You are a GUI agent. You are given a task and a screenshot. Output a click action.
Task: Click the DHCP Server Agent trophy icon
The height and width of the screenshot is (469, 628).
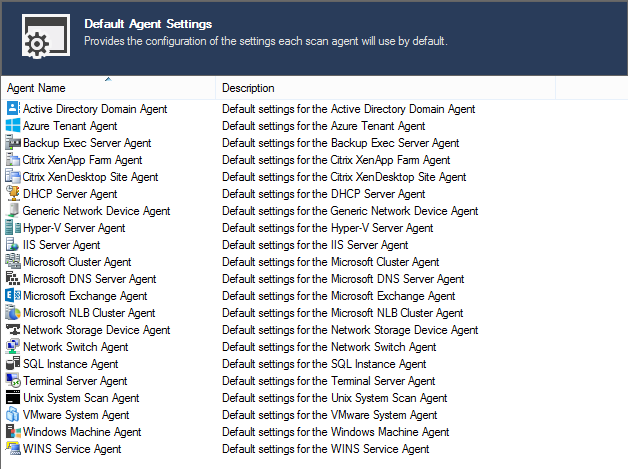point(13,193)
